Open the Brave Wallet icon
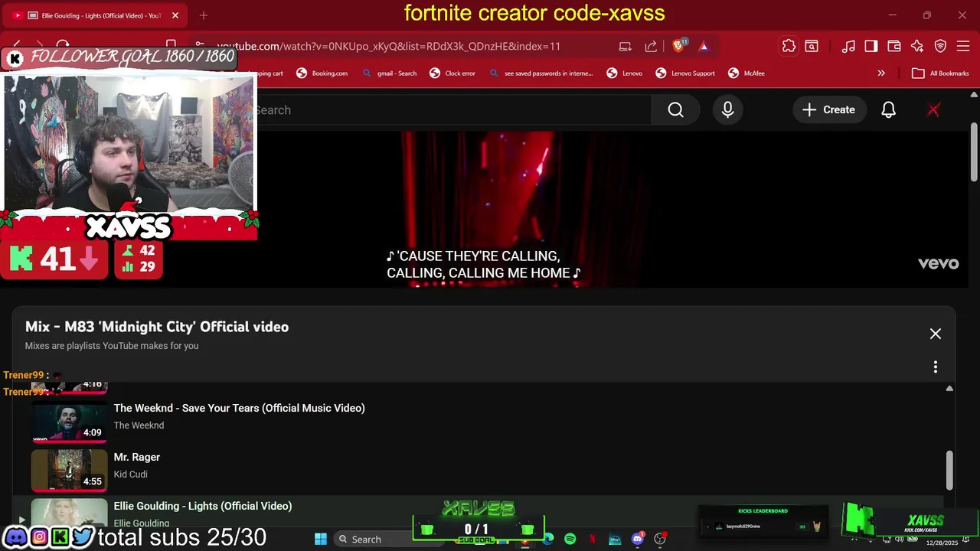The height and width of the screenshot is (551, 980). pyautogui.click(x=894, y=46)
